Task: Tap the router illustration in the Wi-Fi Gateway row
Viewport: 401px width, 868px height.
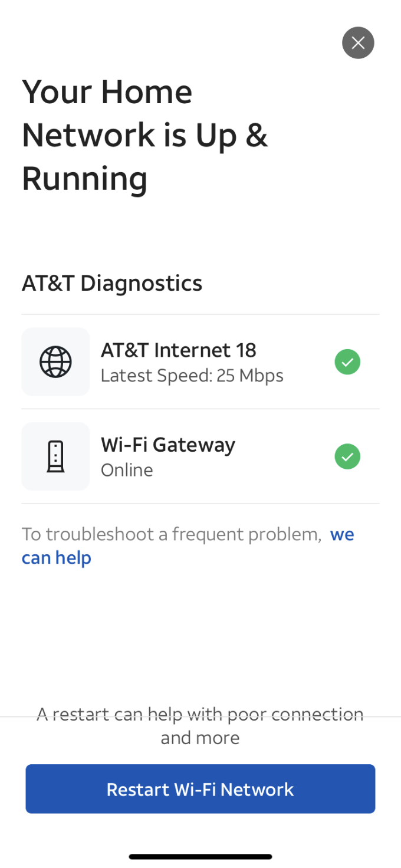Action: point(55,456)
